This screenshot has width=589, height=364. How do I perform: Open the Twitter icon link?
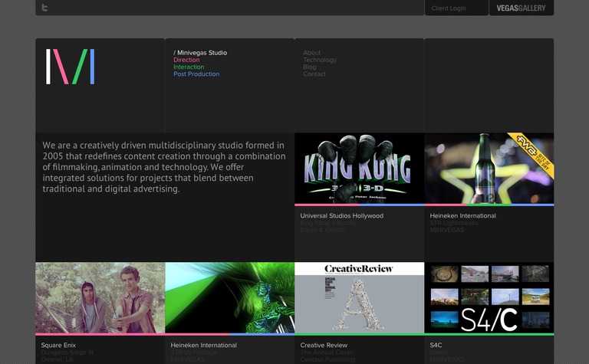[x=44, y=8]
